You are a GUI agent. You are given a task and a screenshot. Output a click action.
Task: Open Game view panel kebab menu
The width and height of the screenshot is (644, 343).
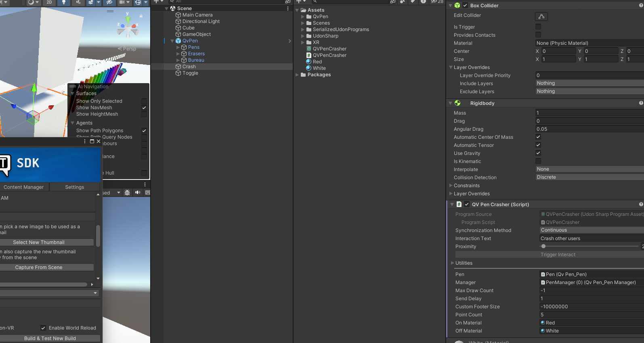(145, 184)
